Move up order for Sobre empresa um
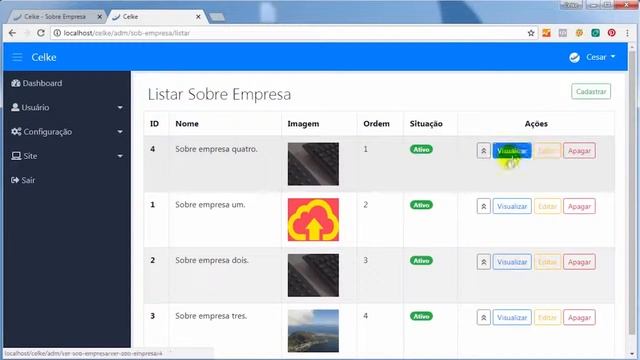Viewport: 640px width, 360px height. [484, 206]
